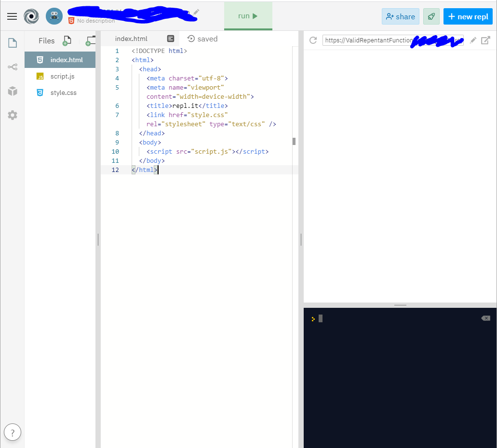Click the editor vertical scrollbar thumb
The height and width of the screenshot is (448, 497).
[x=294, y=141]
